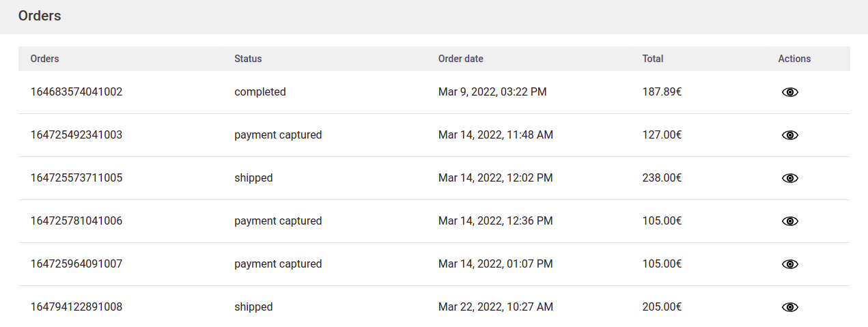Select the Total column header

[652, 59]
